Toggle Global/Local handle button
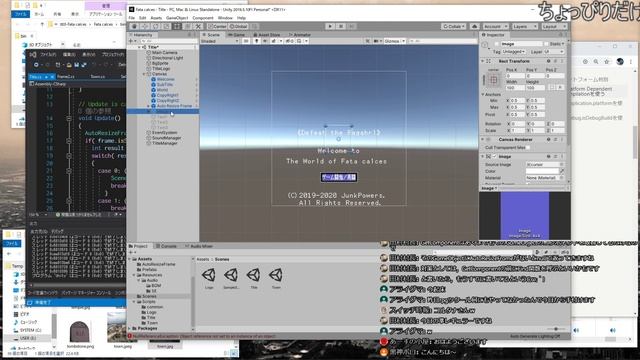This screenshot has width=640, height=360. coord(238,27)
